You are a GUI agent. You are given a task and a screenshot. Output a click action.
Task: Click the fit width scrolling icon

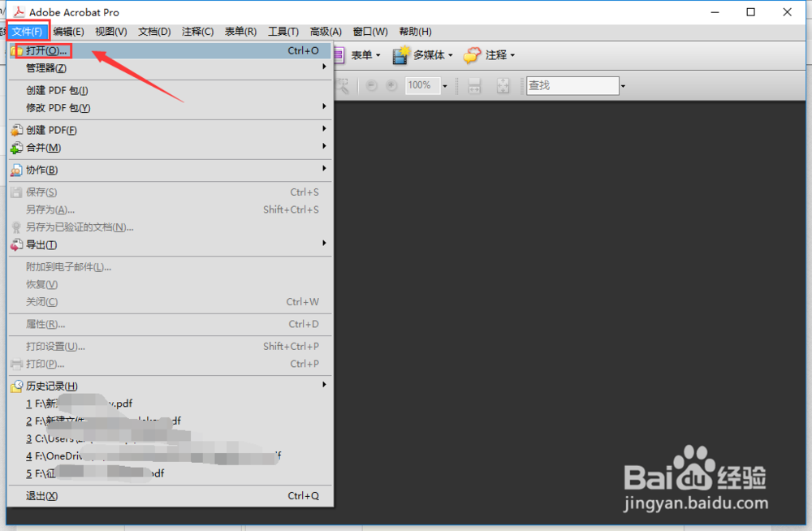click(x=474, y=85)
